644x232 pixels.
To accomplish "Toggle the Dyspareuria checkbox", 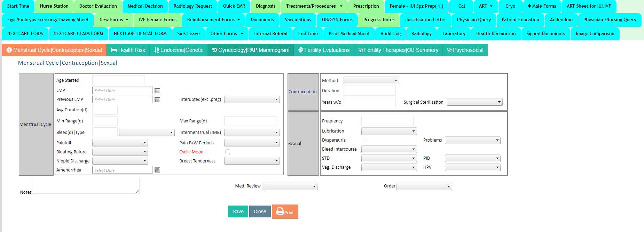I will tap(365, 140).
